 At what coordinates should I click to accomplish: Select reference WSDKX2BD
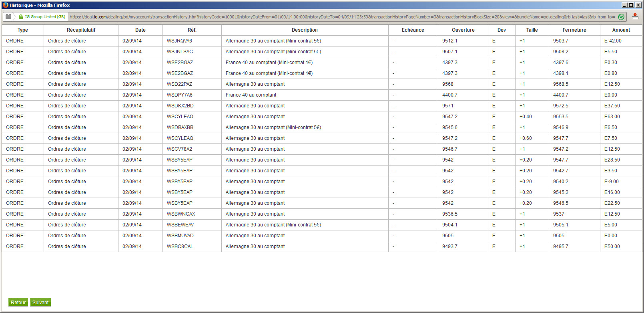tap(180, 106)
